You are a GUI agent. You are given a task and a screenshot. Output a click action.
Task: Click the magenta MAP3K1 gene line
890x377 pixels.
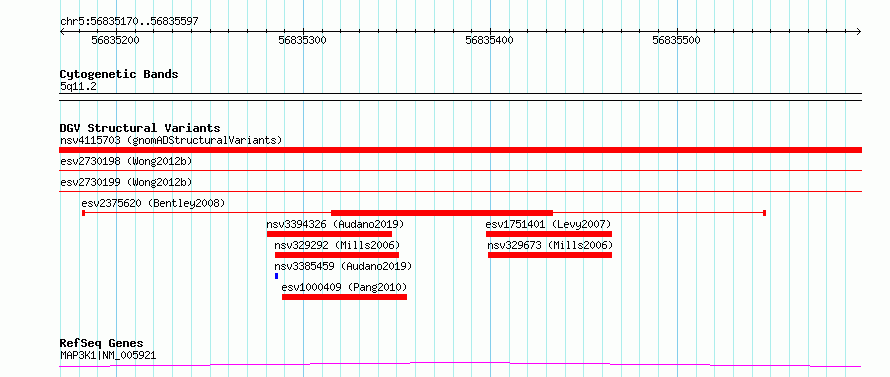click(460, 364)
